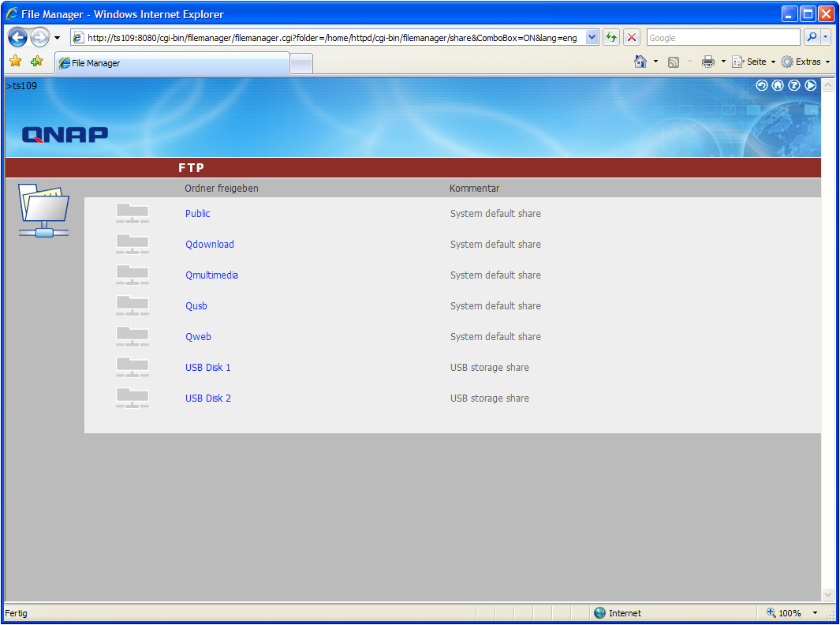
Task: Click the QNAP home icon in header
Action: [x=778, y=86]
